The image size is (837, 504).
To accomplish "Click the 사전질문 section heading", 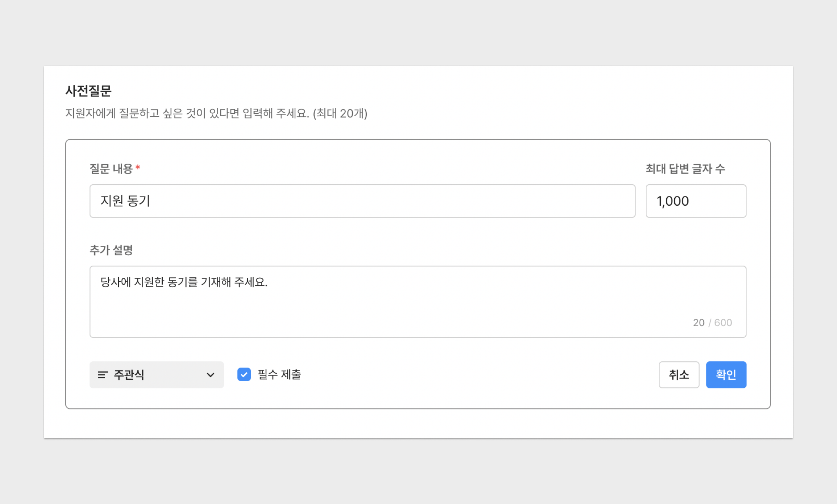I will point(88,91).
